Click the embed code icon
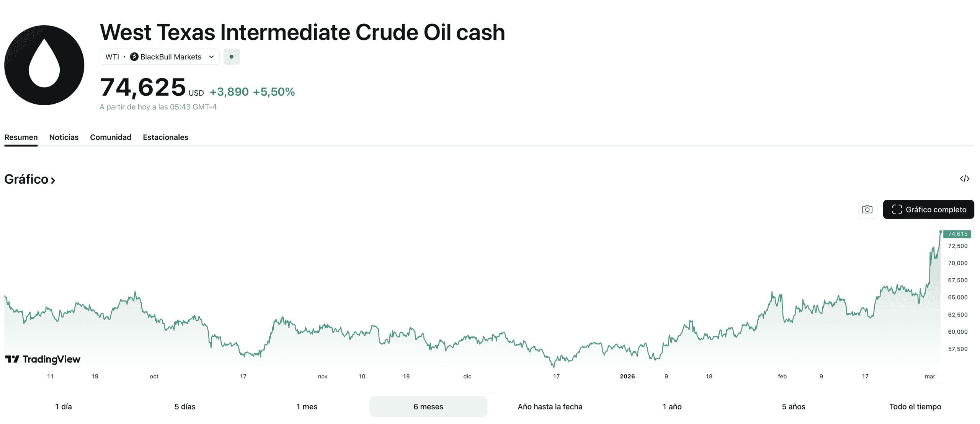 tap(964, 179)
